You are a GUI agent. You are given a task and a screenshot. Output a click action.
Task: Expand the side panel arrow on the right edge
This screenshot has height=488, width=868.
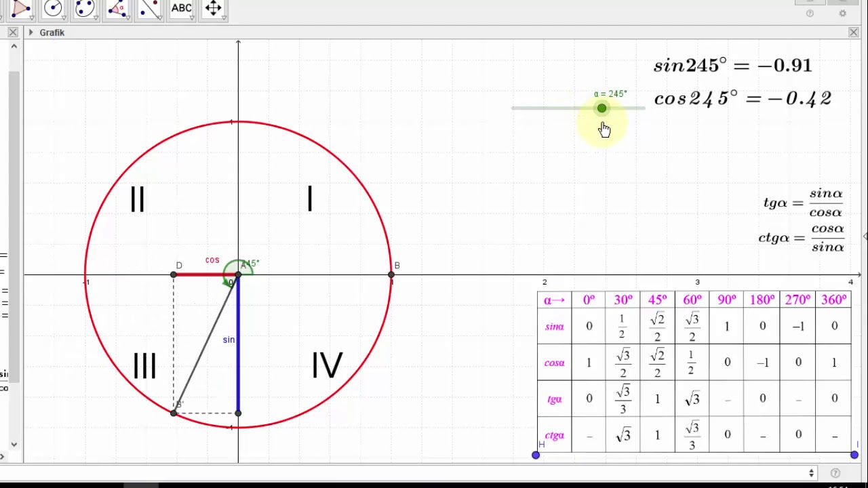[x=865, y=236]
